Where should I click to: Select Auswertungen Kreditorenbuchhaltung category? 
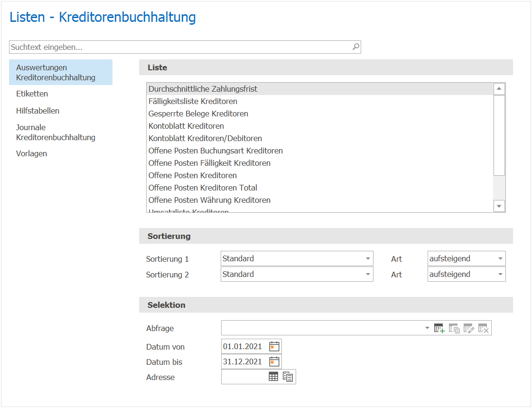(61, 72)
